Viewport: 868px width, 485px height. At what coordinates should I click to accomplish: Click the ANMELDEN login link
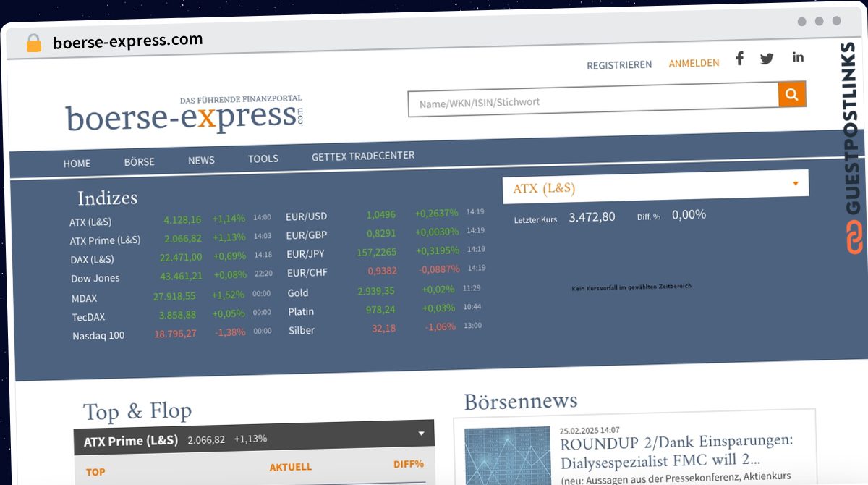coord(694,63)
